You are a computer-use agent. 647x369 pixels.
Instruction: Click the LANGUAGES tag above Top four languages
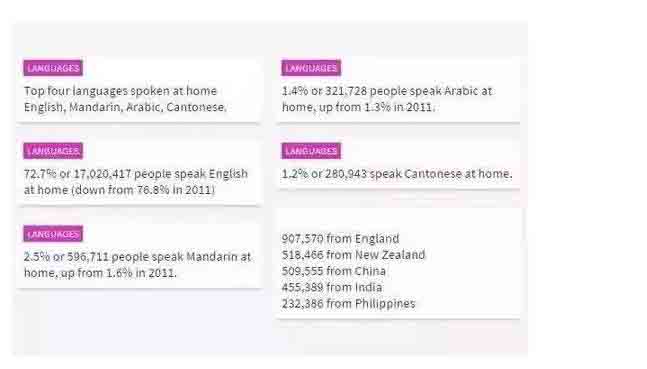53,68
